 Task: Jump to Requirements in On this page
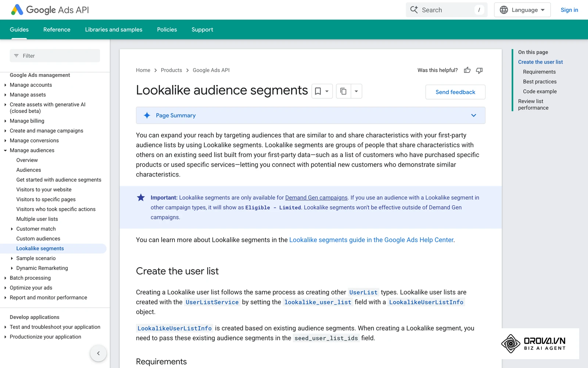(539, 72)
